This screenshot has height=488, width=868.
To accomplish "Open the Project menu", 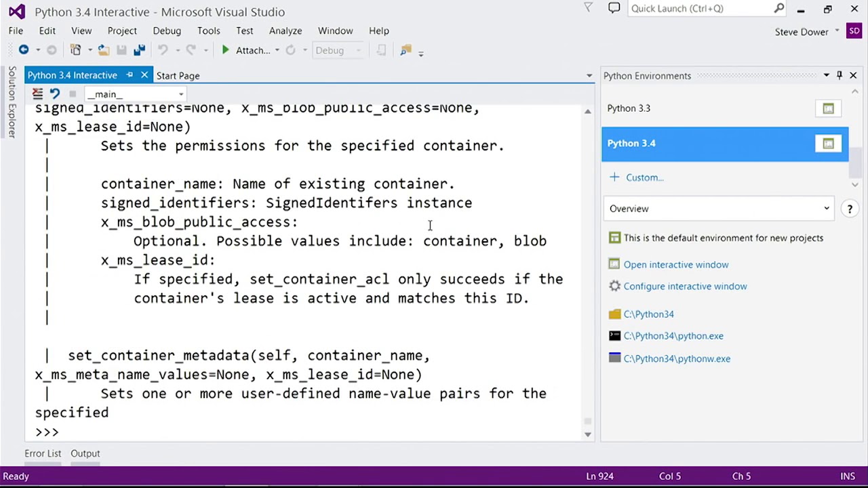I will point(122,30).
